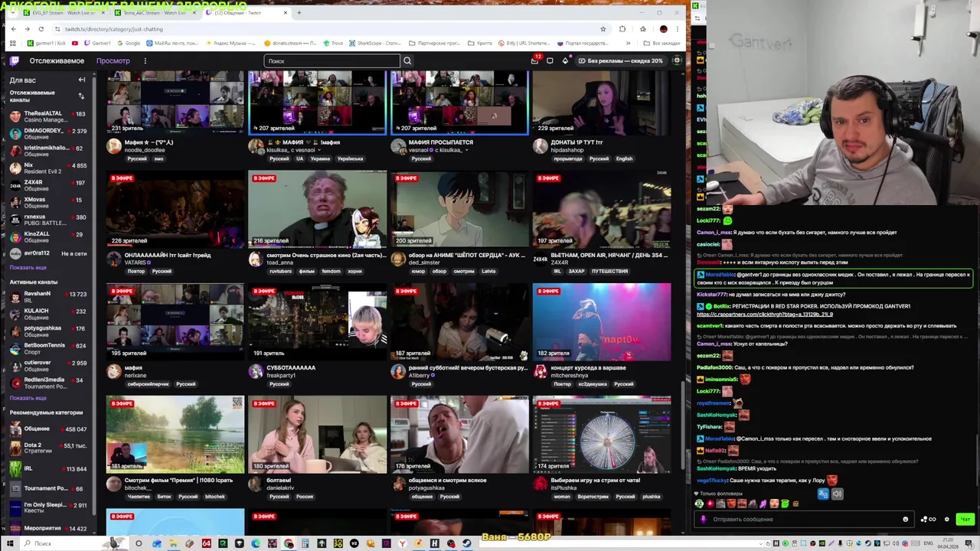980x551 pixels.
Task: Open the Twitch whispers icon
Action: 550,60
